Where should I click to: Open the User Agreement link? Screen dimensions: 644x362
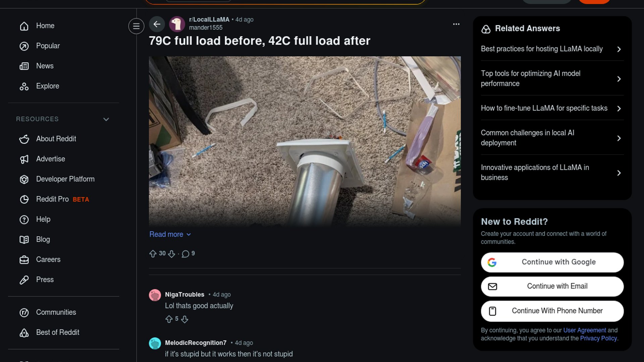point(585,330)
